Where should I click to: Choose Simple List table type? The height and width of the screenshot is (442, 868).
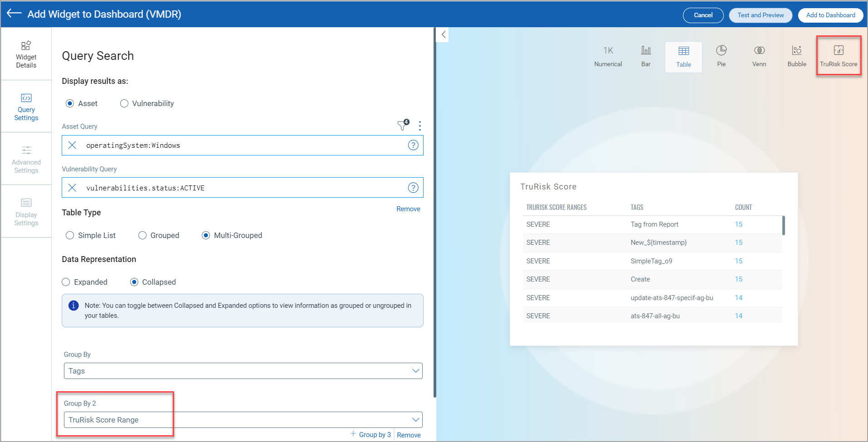pyautogui.click(x=70, y=235)
